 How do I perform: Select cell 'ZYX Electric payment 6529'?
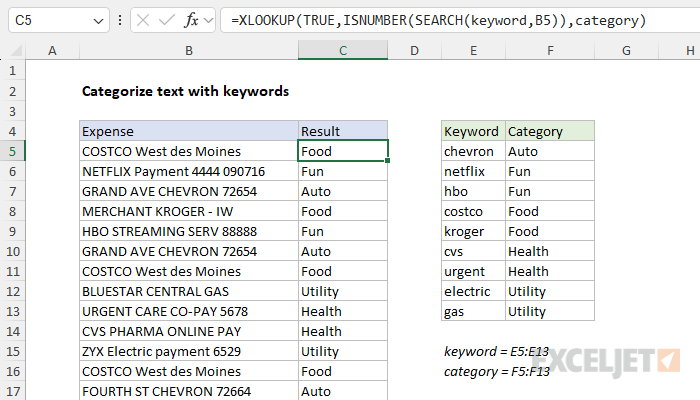pos(189,351)
